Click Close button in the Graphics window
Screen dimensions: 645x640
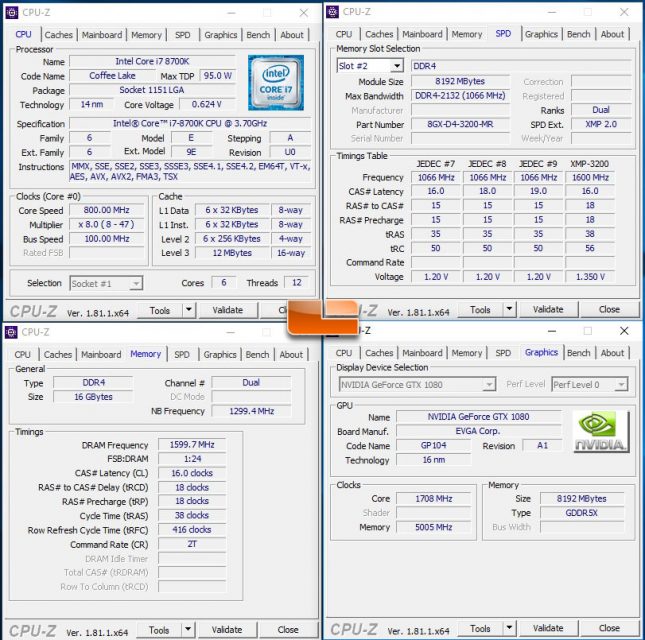tap(609, 628)
